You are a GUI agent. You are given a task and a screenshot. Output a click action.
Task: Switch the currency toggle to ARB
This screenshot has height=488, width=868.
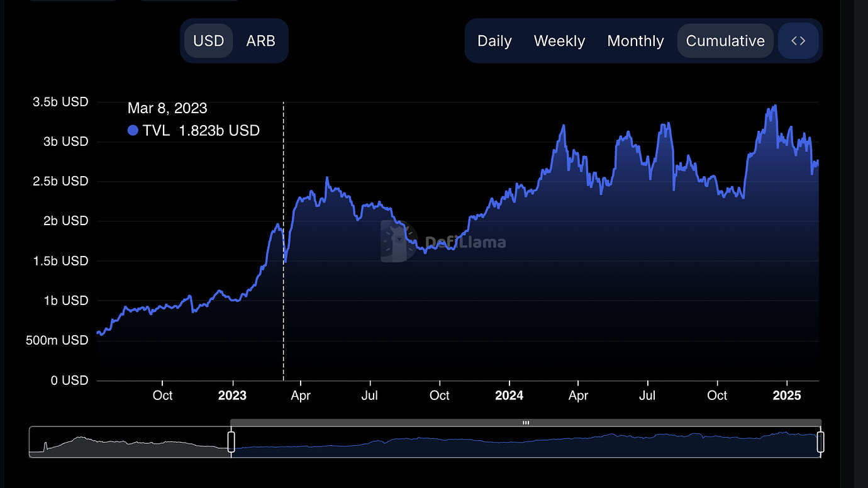(260, 40)
